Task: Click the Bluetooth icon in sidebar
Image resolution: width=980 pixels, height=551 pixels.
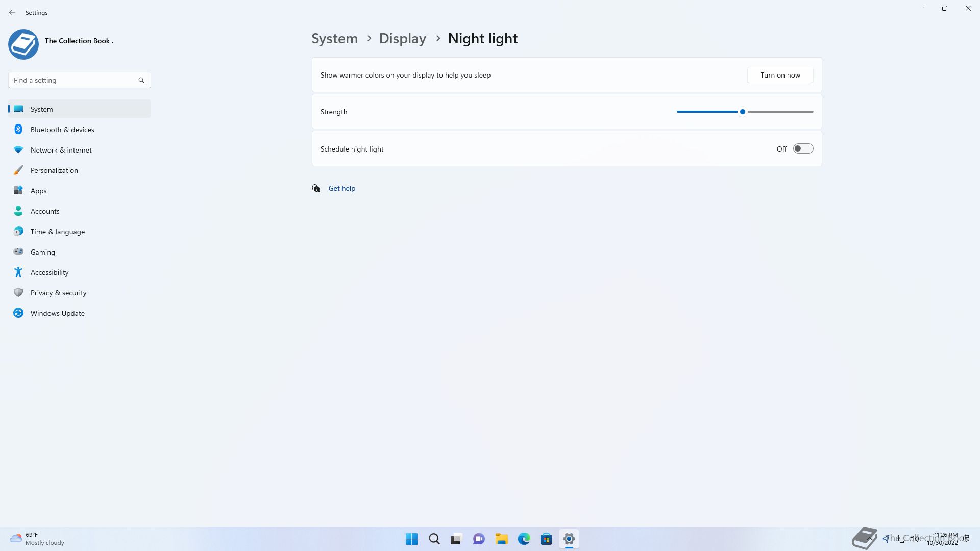Action: point(18,129)
